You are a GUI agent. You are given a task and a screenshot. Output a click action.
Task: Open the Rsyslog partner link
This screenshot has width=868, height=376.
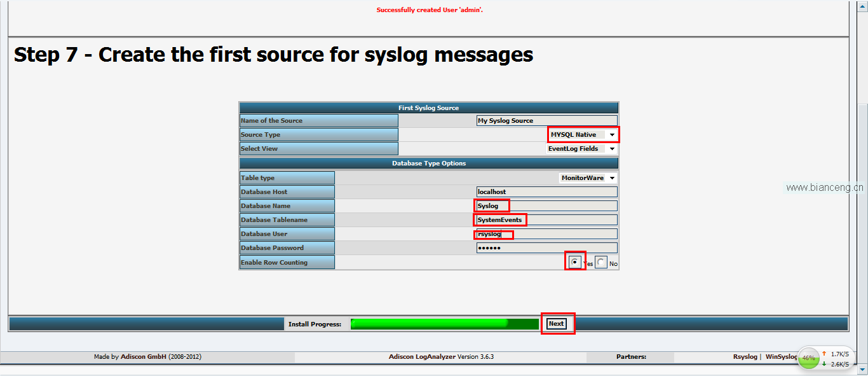coord(745,357)
